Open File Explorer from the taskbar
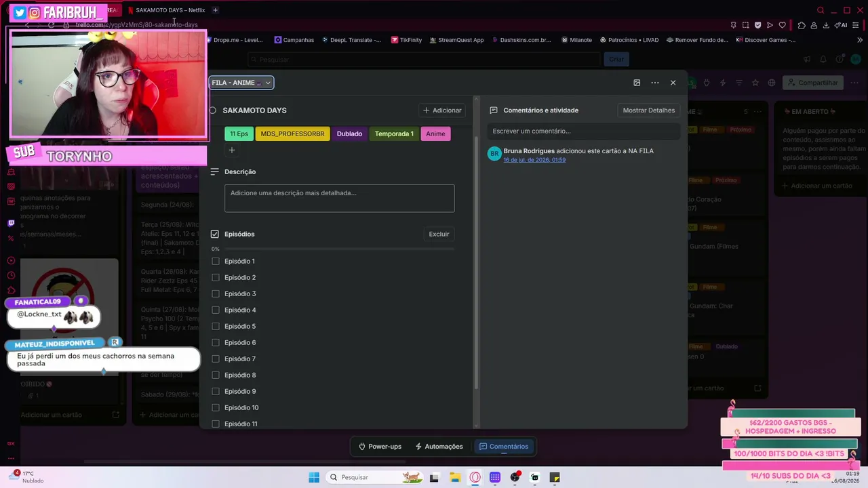Viewport: 868px width, 488px height. pyautogui.click(x=455, y=477)
